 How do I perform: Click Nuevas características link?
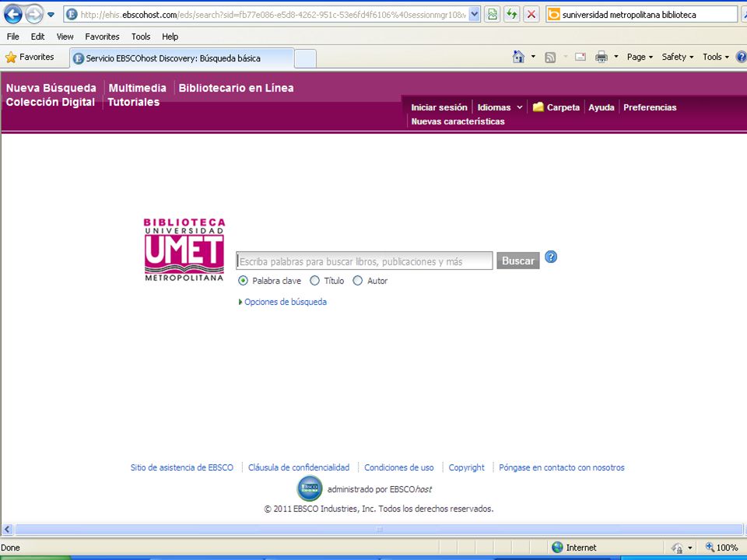pos(458,121)
